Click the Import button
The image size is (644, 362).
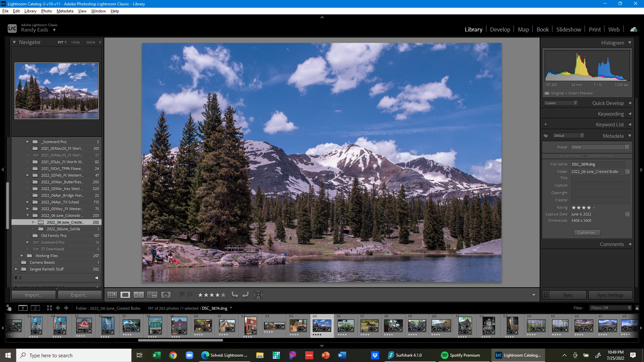click(x=34, y=295)
